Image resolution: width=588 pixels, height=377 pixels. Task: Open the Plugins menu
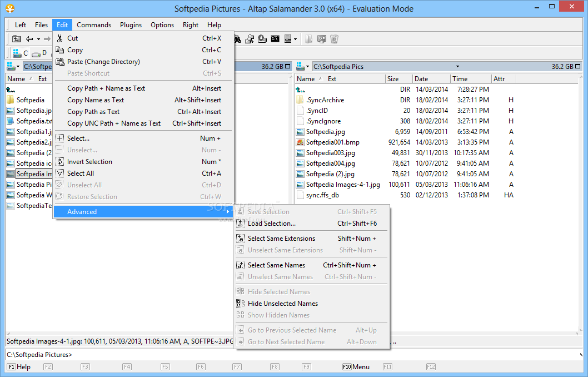pyautogui.click(x=131, y=25)
